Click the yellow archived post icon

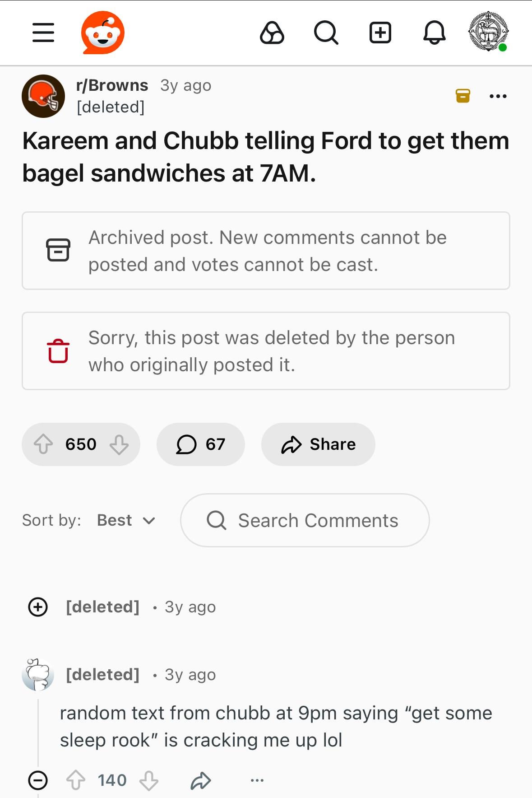pos(463,96)
